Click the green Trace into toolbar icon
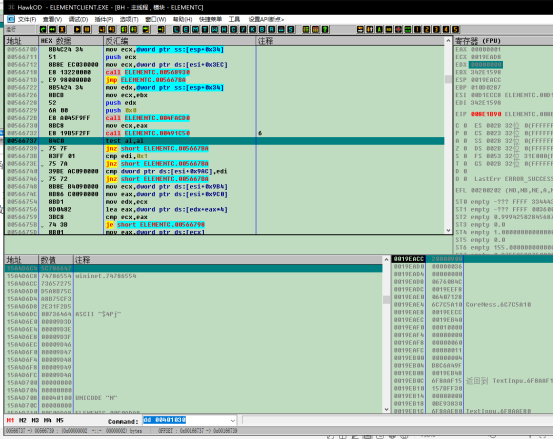 pyautogui.click(x=124, y=30)
